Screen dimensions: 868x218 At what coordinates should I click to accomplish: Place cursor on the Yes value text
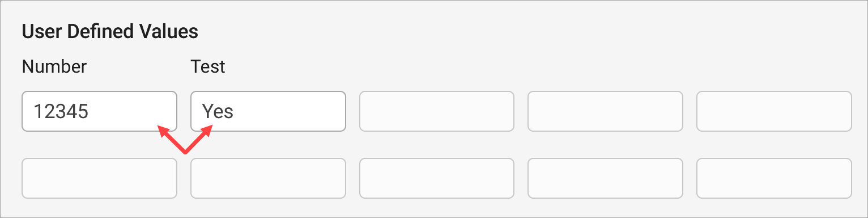tap(218, 111)
